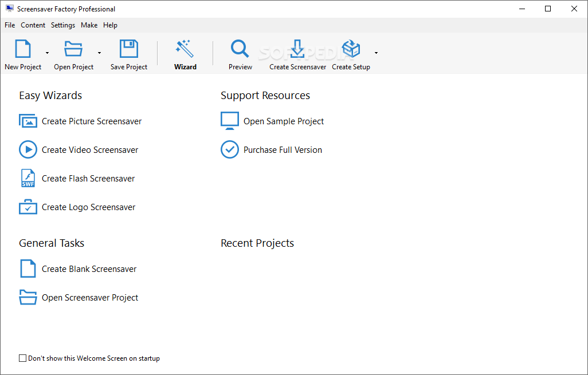The height and width of the screenshot is (375, 588).
Task: Expand the Create Setup dropdown arrow
Action: pos(376,53)
